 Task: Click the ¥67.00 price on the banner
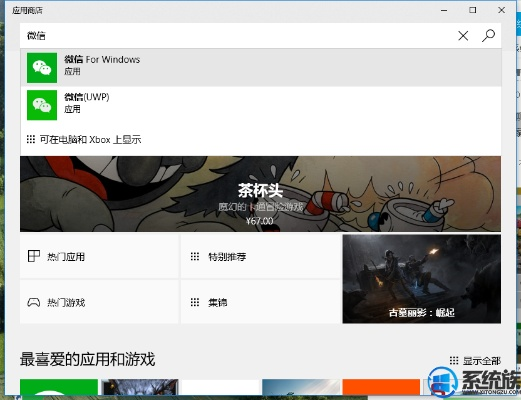pyautogui.click(x=259, y=221)
